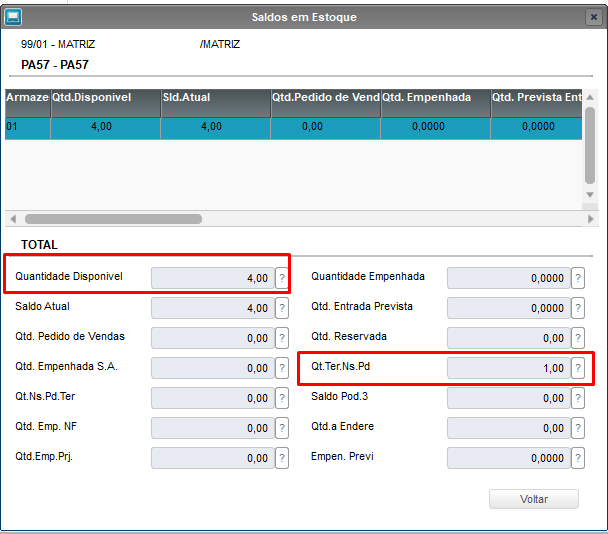Click the 99/01 - MATRIZ branch text
Screen dimensions: 608x534
click(x=58, y=44)
